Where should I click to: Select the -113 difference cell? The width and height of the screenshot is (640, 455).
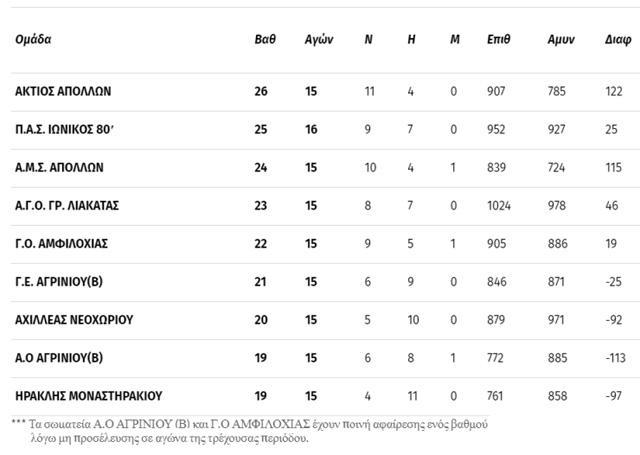point(612,358)
